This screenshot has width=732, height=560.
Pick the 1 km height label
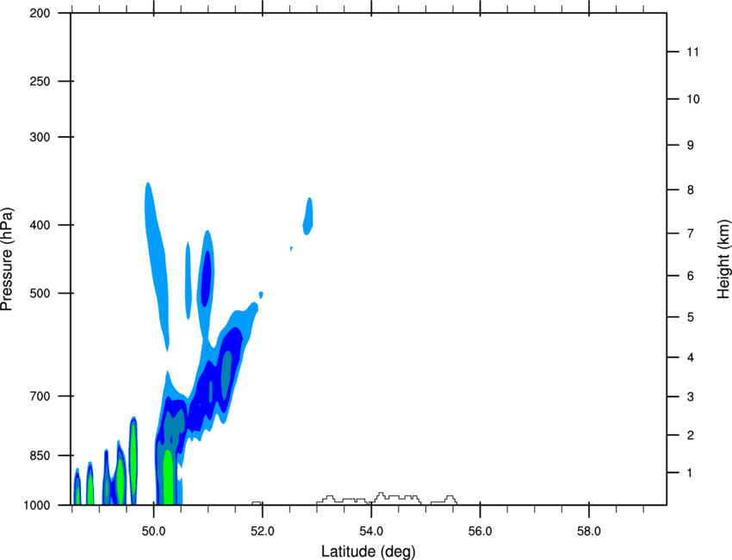[690, 473]
